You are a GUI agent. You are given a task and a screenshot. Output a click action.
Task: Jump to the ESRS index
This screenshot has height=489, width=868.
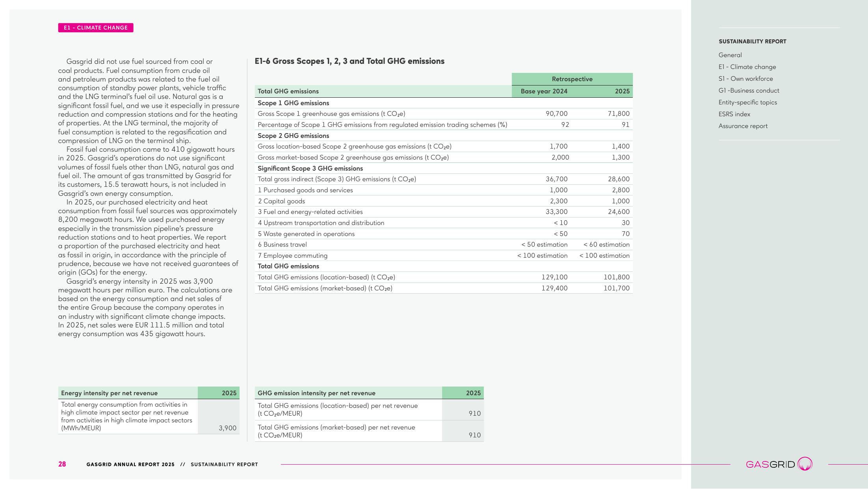734,114
